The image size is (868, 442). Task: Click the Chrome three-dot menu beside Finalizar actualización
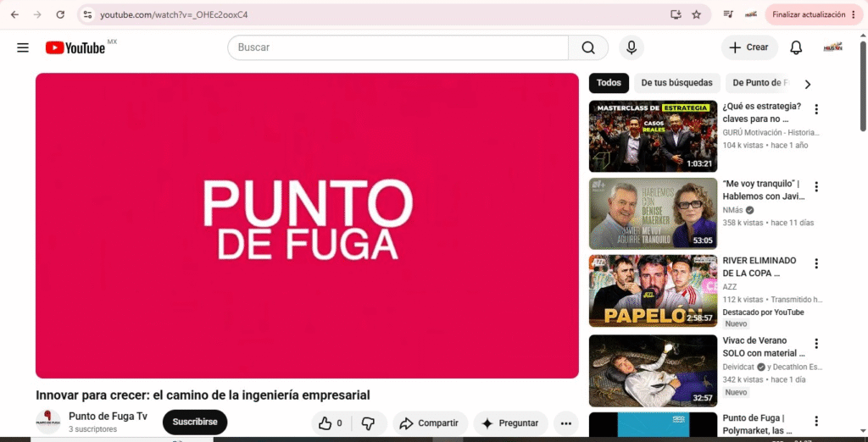coord(854,15)
